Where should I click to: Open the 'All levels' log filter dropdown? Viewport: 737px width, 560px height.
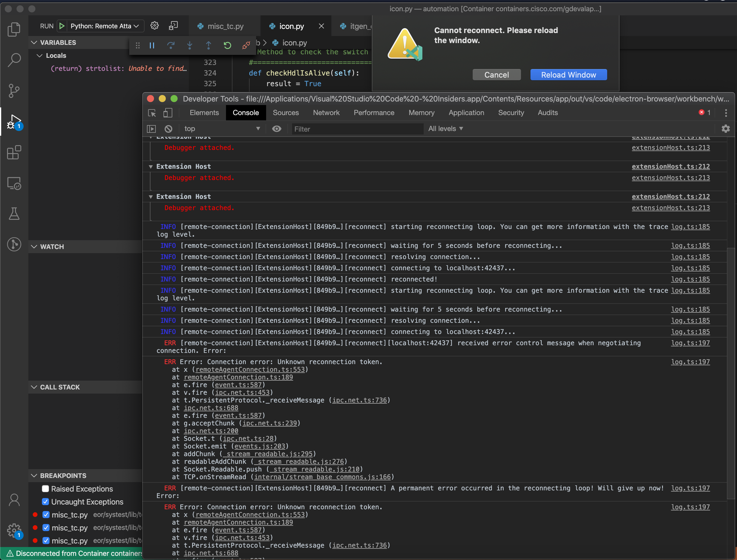[x=446, y=129]
